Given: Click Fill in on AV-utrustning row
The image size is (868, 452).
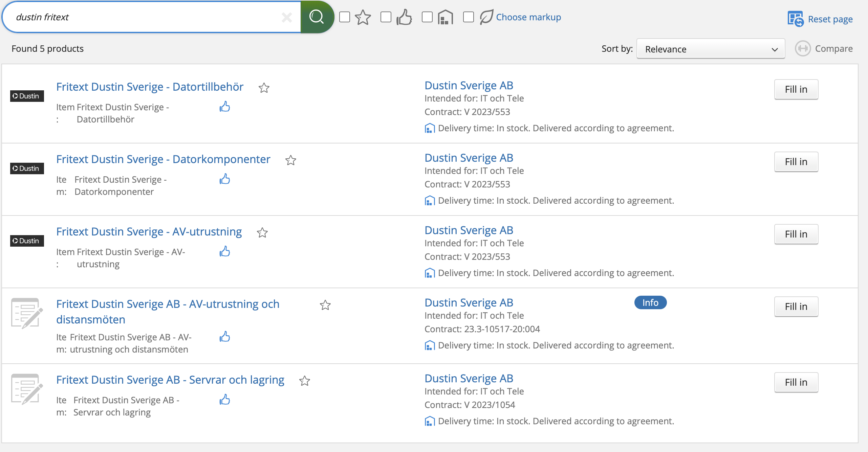Looking at the screenshot, I should tap(796, 234).
